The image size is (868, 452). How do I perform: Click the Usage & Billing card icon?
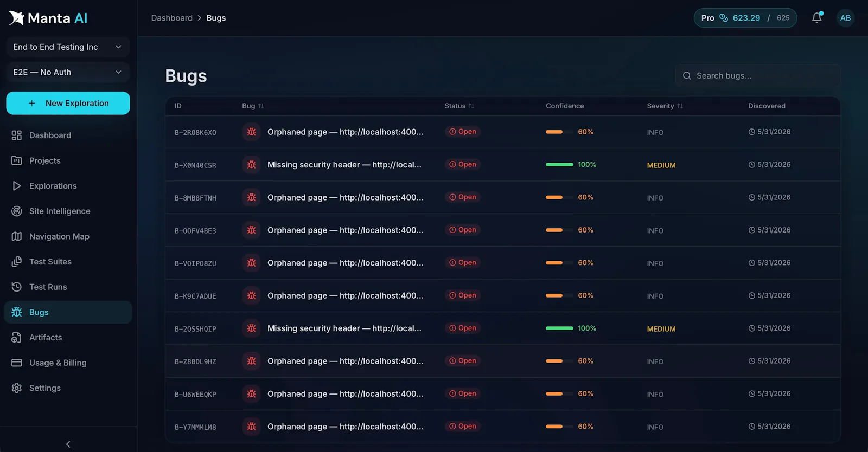coord(17,363)
